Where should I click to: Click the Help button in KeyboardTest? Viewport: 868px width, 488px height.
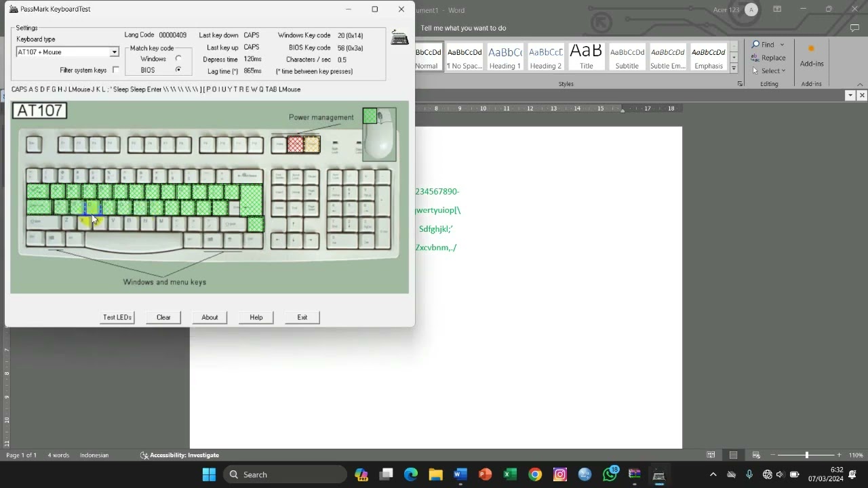pyautogui.click(x=256, y=317)
